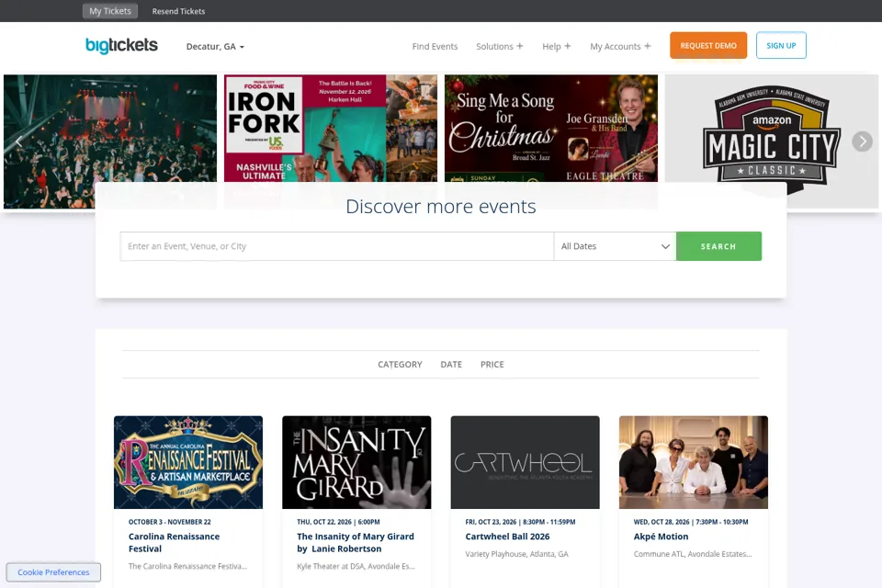882x588 pixels.
Task: Open the All Dates dropdown
Action: 615,246
